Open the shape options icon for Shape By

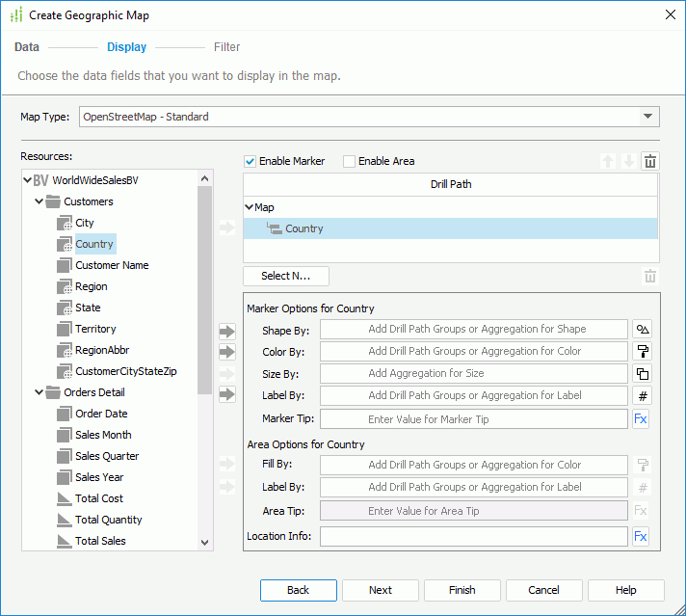coord(643,330)
